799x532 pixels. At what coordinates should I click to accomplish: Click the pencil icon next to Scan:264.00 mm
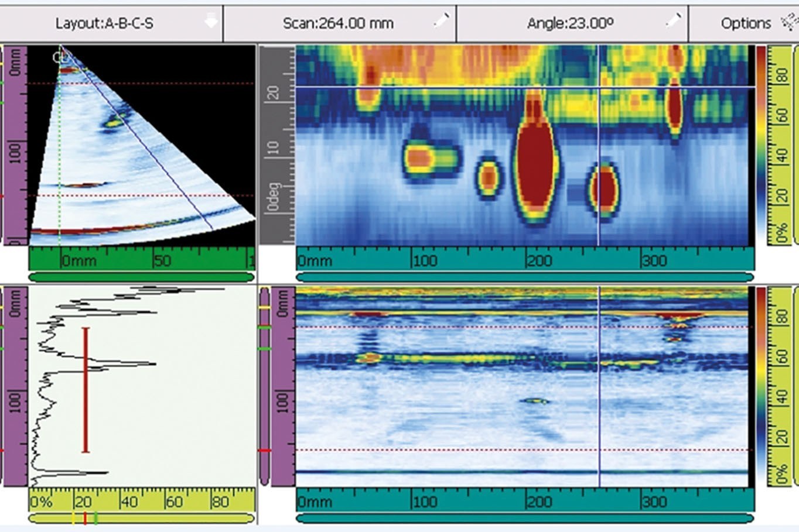(441, 20)
